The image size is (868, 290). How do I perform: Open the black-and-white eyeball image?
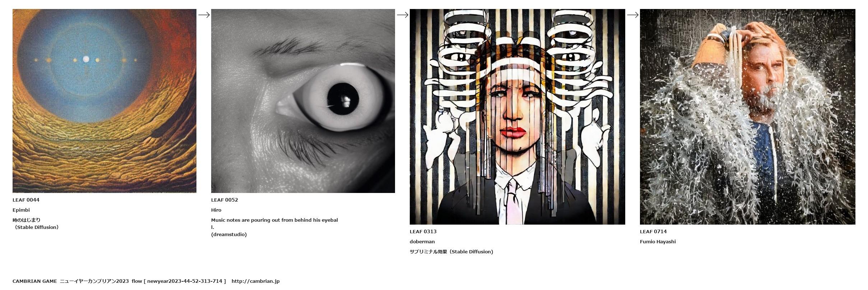[303, 101]
